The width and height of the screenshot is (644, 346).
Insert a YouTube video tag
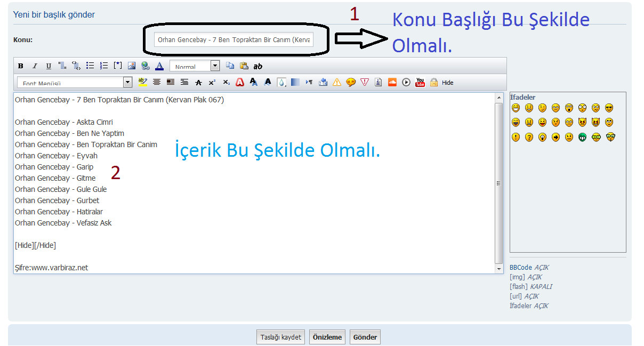420,82
